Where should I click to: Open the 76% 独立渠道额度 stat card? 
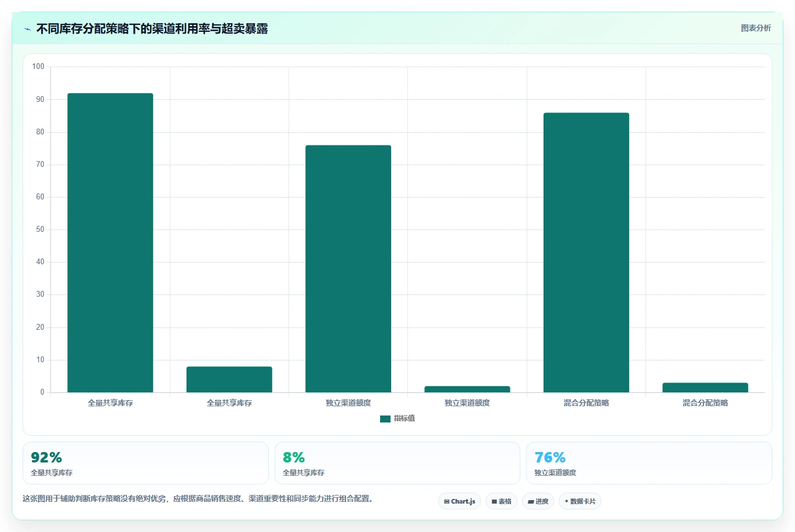click(x=649, y=463)
